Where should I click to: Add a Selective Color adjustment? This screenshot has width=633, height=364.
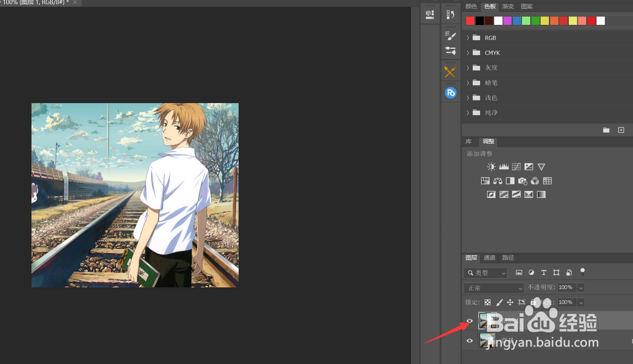(x=529, y=194)
